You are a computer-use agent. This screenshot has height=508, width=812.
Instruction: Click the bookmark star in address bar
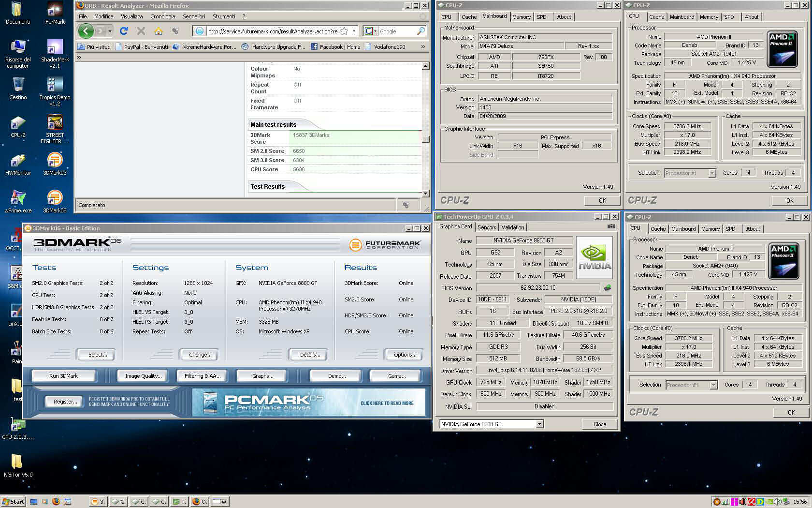pyautogui.click(x=344, y=31)
